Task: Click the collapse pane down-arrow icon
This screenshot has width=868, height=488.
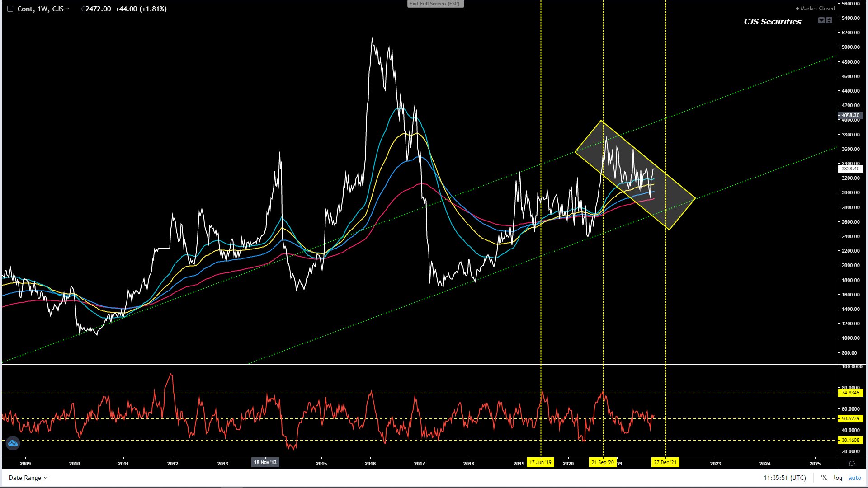Action: tap(821, 20)
